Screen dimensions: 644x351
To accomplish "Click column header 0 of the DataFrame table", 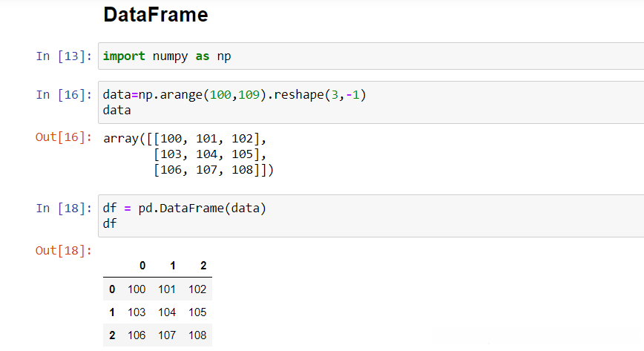I will [142, 266].
